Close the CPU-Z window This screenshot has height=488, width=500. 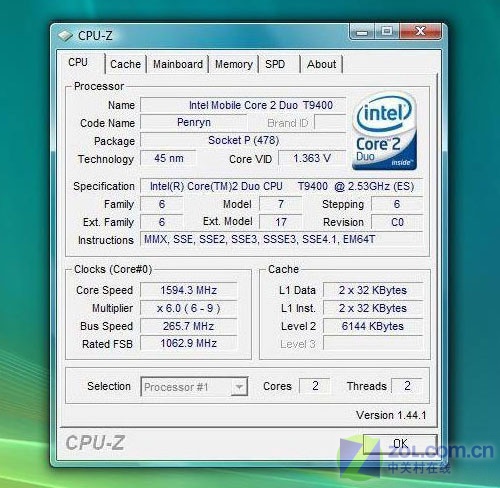click(421, 31)
